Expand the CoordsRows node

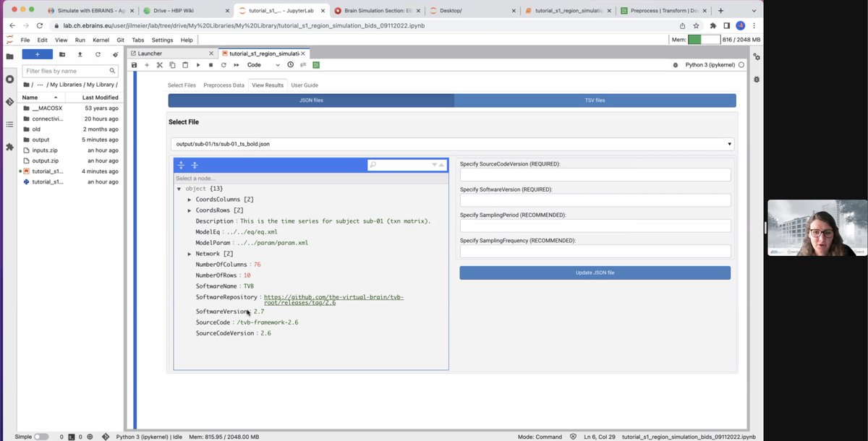pos(190,210)
